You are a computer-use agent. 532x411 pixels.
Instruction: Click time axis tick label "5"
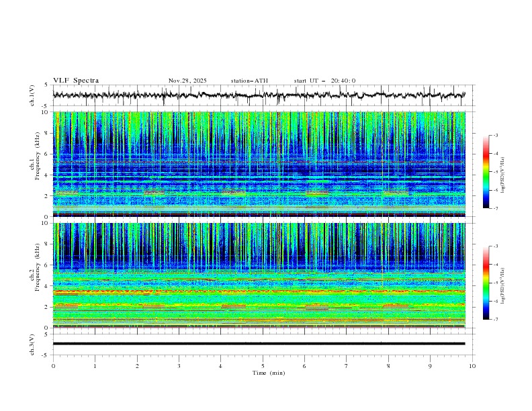[263, 366]
